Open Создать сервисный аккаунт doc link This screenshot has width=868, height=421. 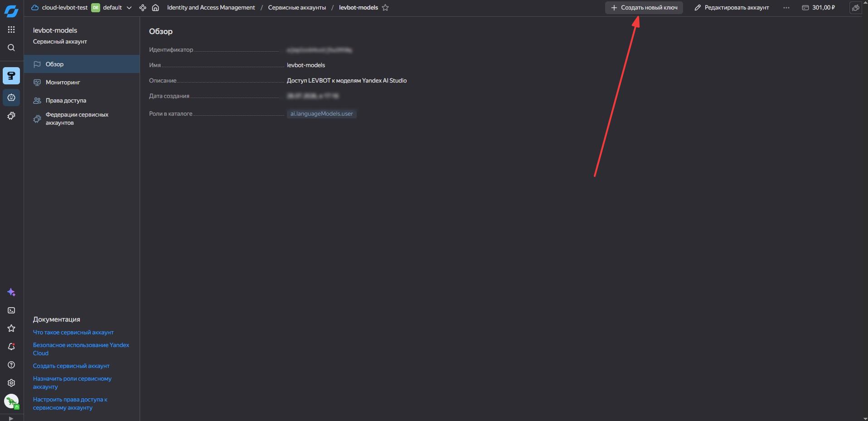click(71, 366)
